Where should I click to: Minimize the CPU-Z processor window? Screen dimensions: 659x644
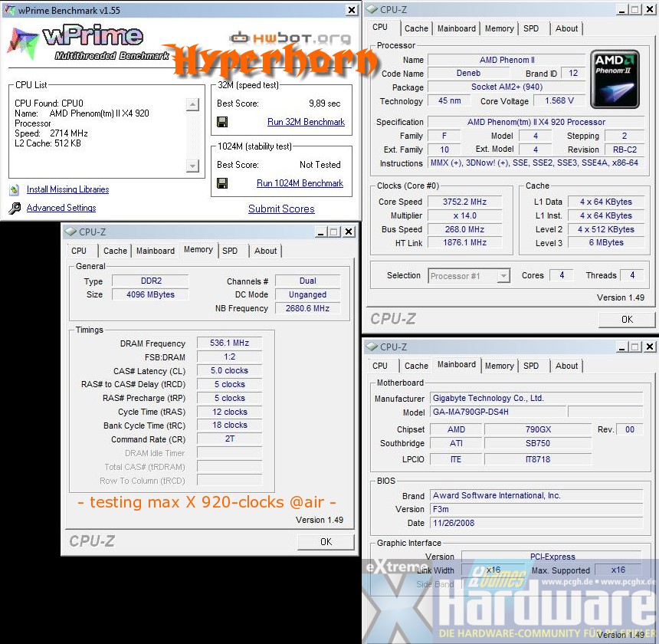click(622, 10)
